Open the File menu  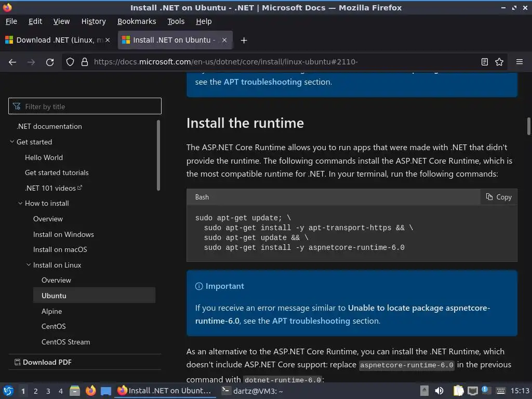point(11,21)
